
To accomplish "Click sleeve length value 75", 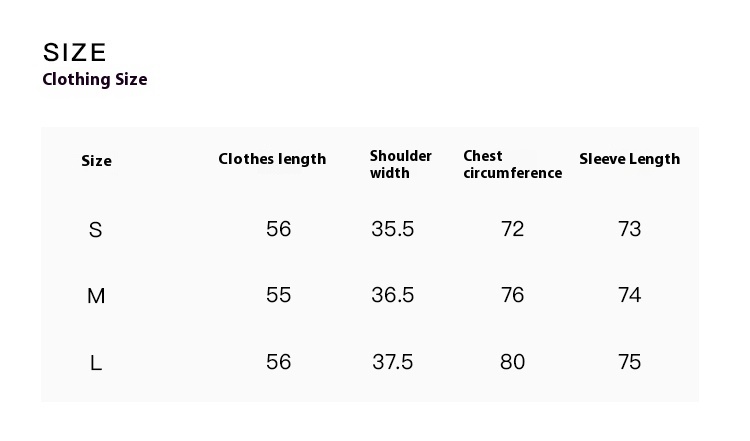I will click(629, 362).
